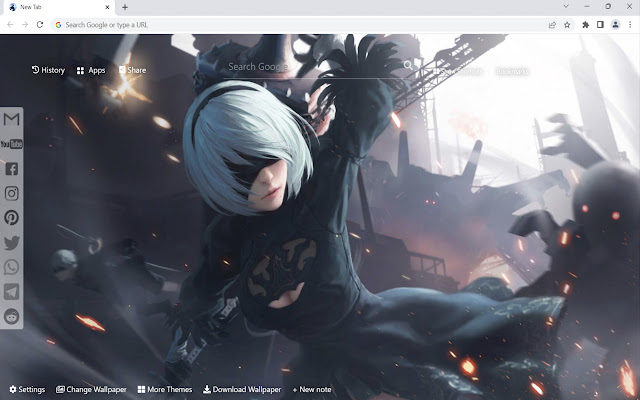Open the History menu
640x400 pixels.
[x=48, y=70]
